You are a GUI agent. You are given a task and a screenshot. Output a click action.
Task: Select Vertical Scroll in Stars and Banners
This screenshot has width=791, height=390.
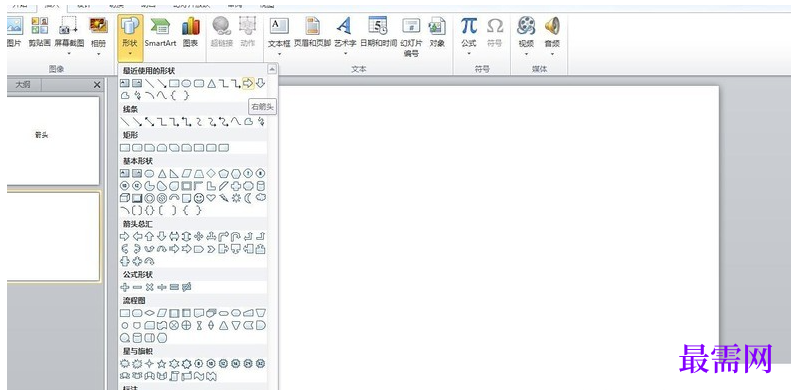[x=174, y=376]
